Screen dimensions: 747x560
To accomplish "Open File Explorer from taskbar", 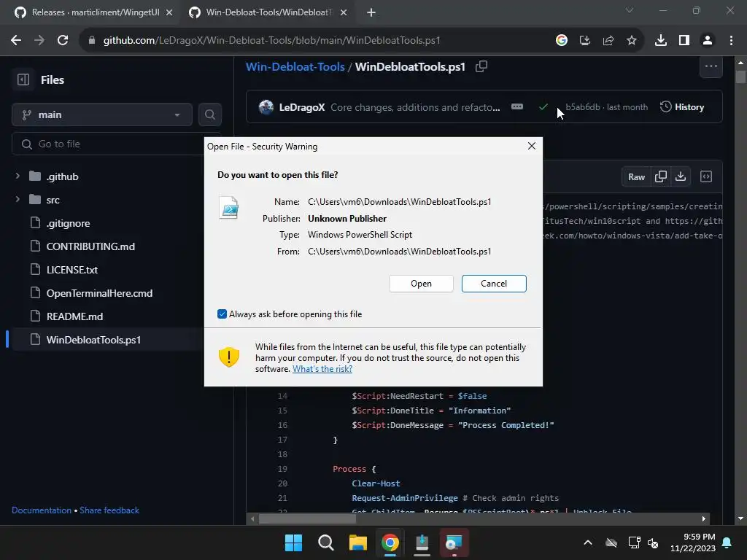I will (357, 542).
